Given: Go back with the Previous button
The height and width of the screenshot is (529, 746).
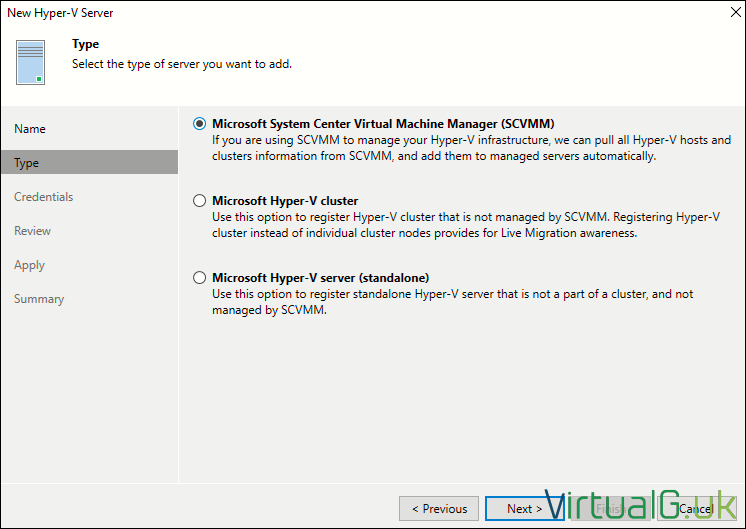Looking at the screenshot, I should [439, 509].
